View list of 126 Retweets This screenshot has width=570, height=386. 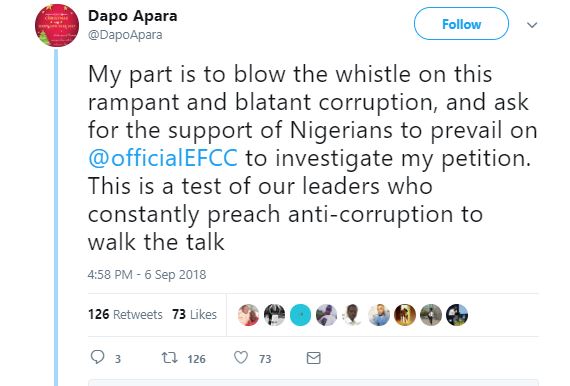click(125, 314)
